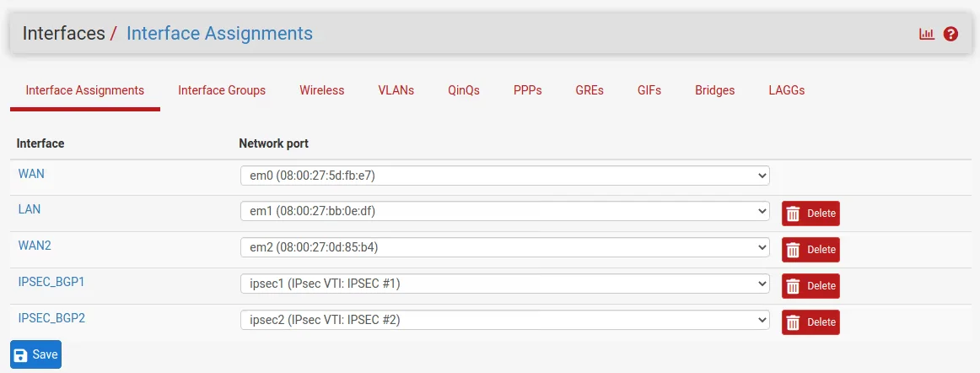Click trash icon in WAN2 row
Image resolution: width=980 pixels, height=373 pixels.
point(793,250)
